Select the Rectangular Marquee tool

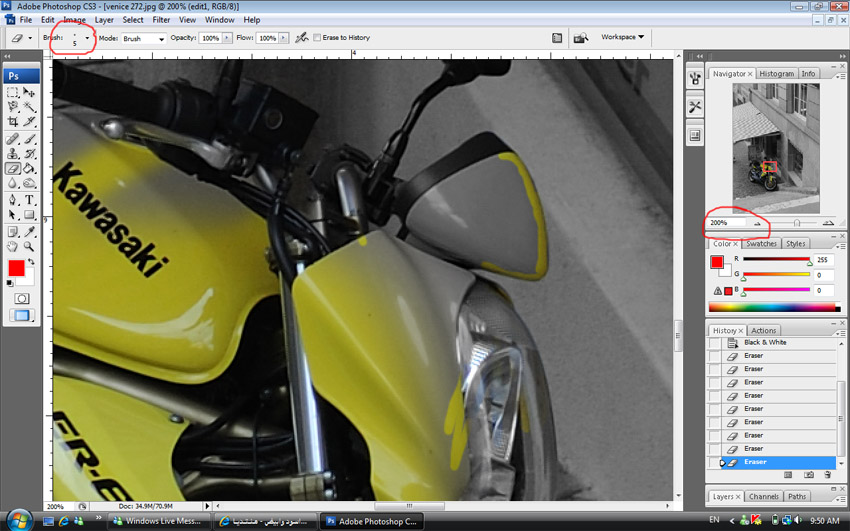pos(13,92)
